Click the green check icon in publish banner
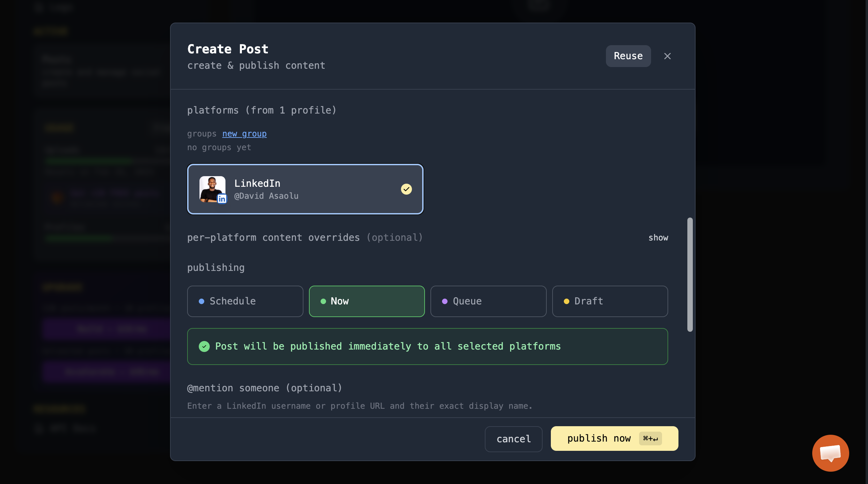The width and height of the screenshot is (868, 484). [204, 346]
